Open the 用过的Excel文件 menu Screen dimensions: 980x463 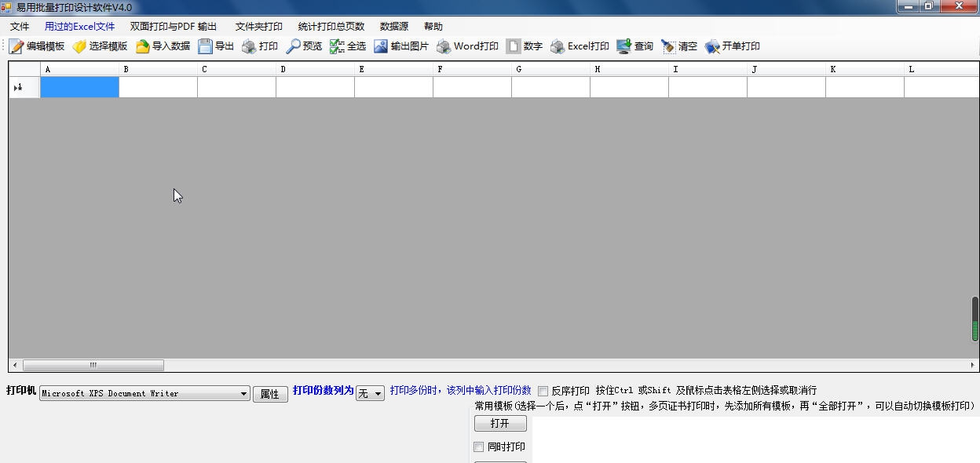(79, 26)
